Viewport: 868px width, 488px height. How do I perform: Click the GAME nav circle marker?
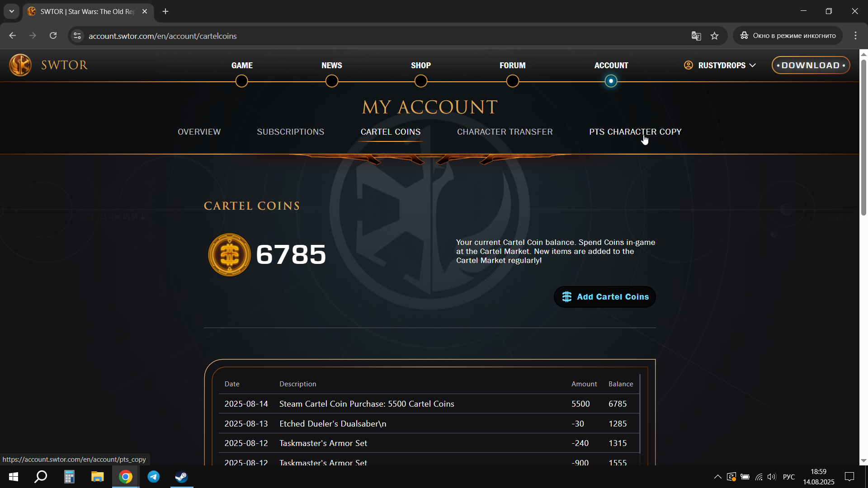pyautogui.click(x=241, y=81)
